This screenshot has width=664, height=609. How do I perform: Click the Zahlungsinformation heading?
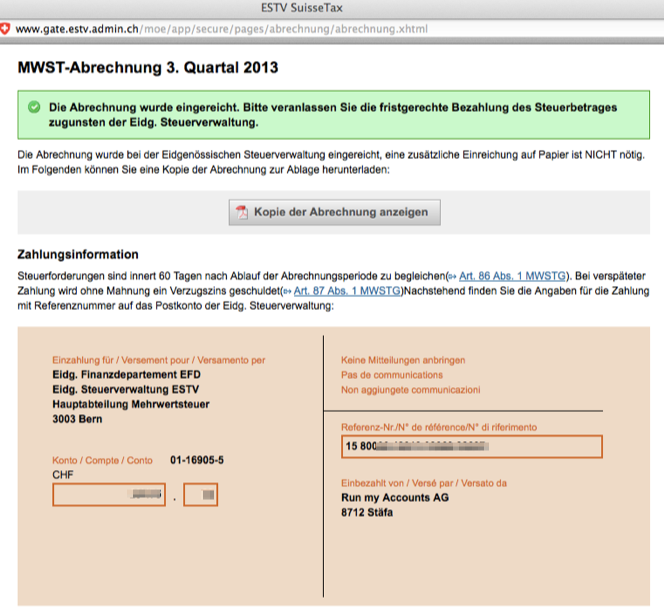[78, 255]
